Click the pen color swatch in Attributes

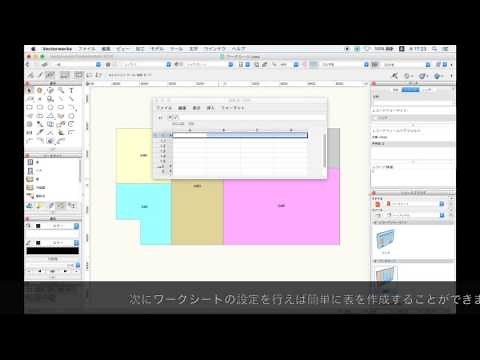[x=38, y=243]
